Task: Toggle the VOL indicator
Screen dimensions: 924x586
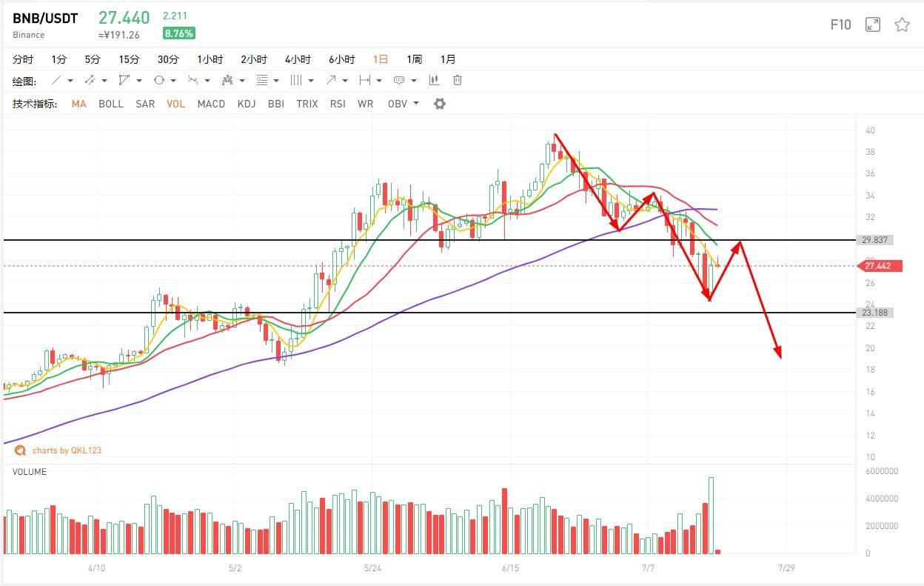Action: pyautogui.click(x=175, y=104)
